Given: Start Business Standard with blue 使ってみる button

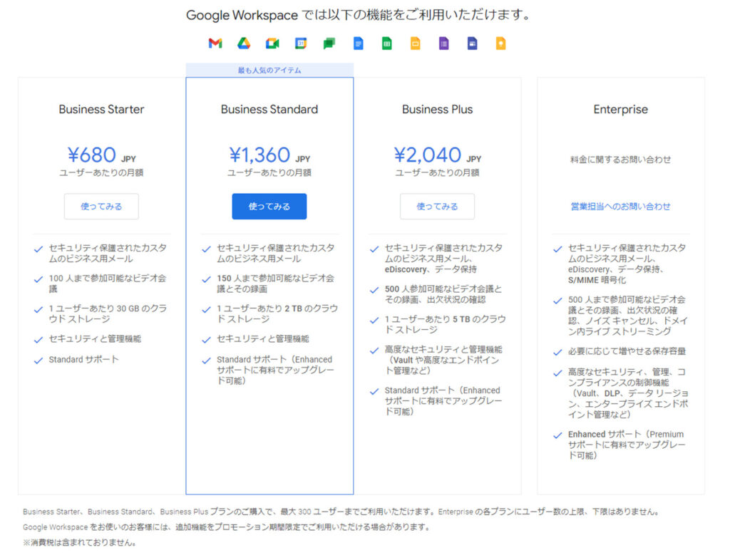Looking at the screenshot, I should (x=269, y=206).
